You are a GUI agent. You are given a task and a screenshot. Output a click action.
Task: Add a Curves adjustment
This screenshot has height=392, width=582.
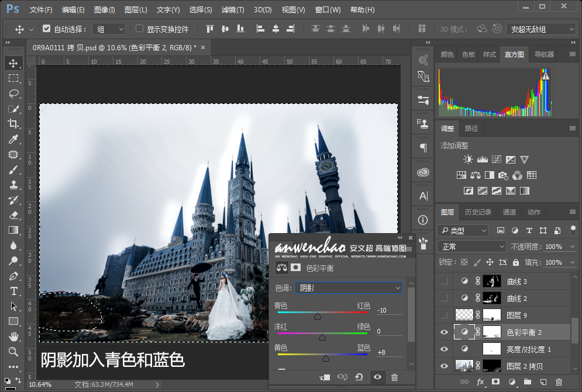[x=496, y=159]
